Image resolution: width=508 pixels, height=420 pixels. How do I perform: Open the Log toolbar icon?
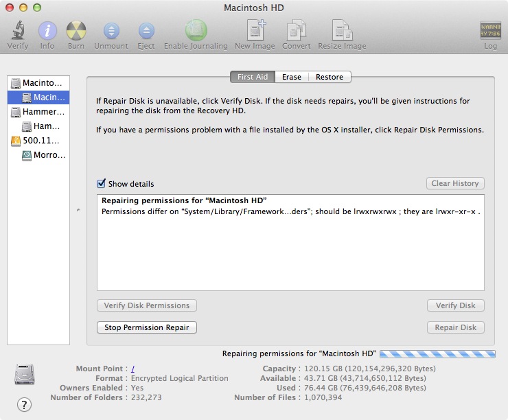click(x=491, y=30)
